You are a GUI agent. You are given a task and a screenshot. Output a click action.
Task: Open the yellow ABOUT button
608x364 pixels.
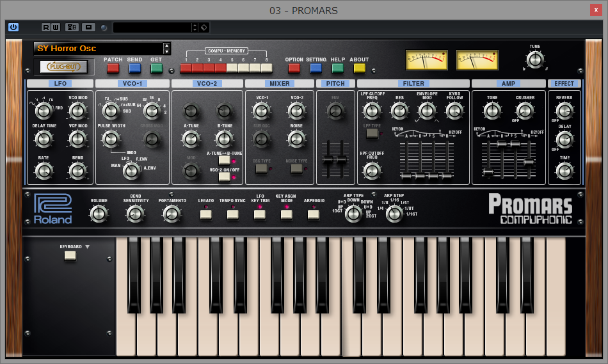pos(360,68)
